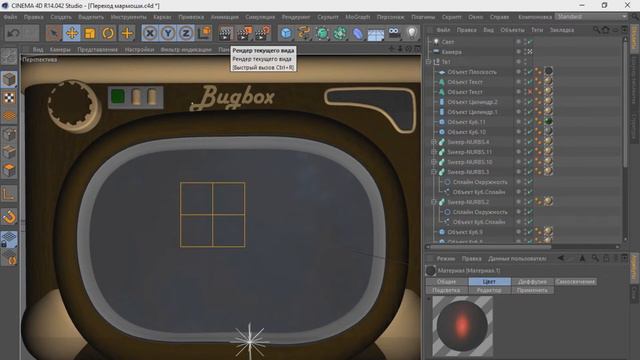
Task: Click green material tag on Объект Куб.11
Action: tap(549, 122)
